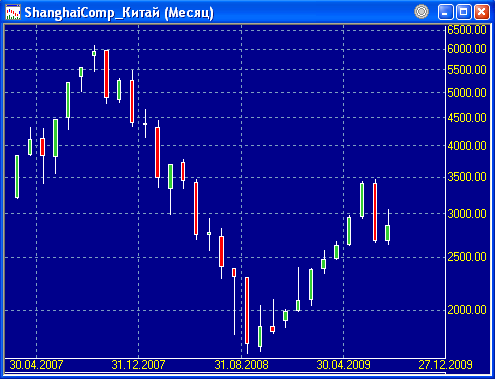The height and width of the screenshot is (379, 495).
Task: Click the ShanghaiComp_Китай (Месяц) title text
Action: pyautogui.click(x=119, y=13)
